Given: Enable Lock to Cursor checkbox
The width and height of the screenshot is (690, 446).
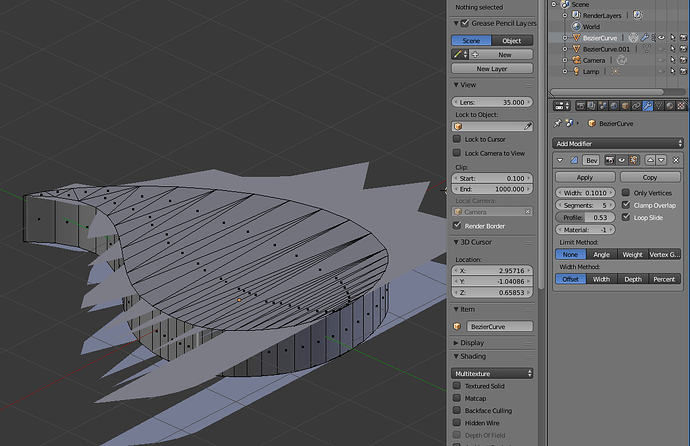Looking at the screenshot, I should click(x=457, y=139).
